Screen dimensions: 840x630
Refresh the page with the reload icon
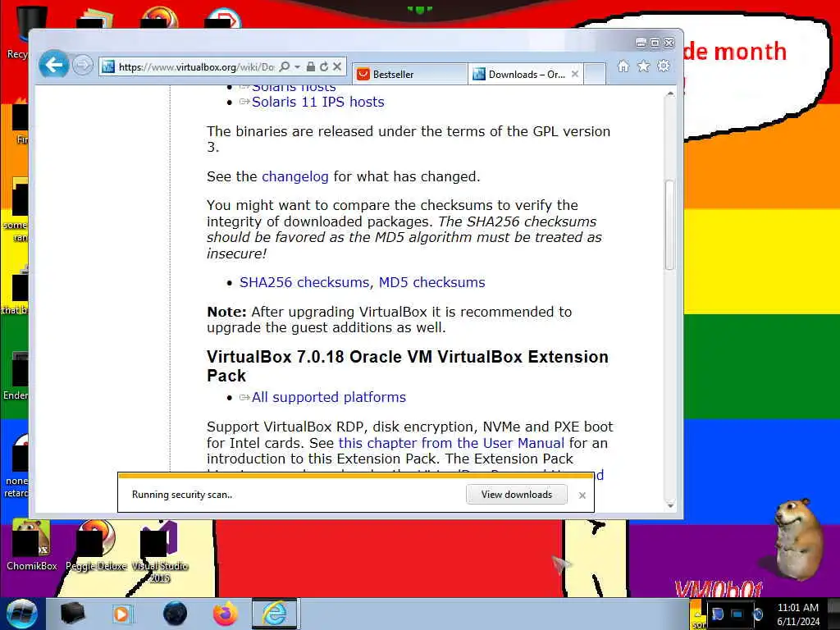tap(324, 66)
